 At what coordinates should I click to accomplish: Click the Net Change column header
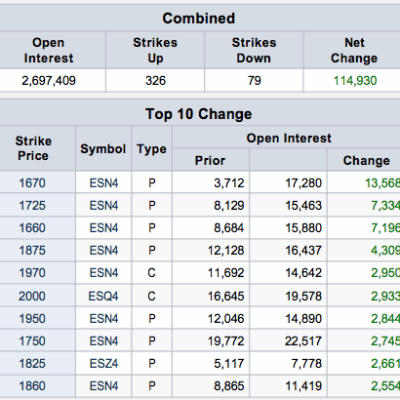[x=354, y=50]
